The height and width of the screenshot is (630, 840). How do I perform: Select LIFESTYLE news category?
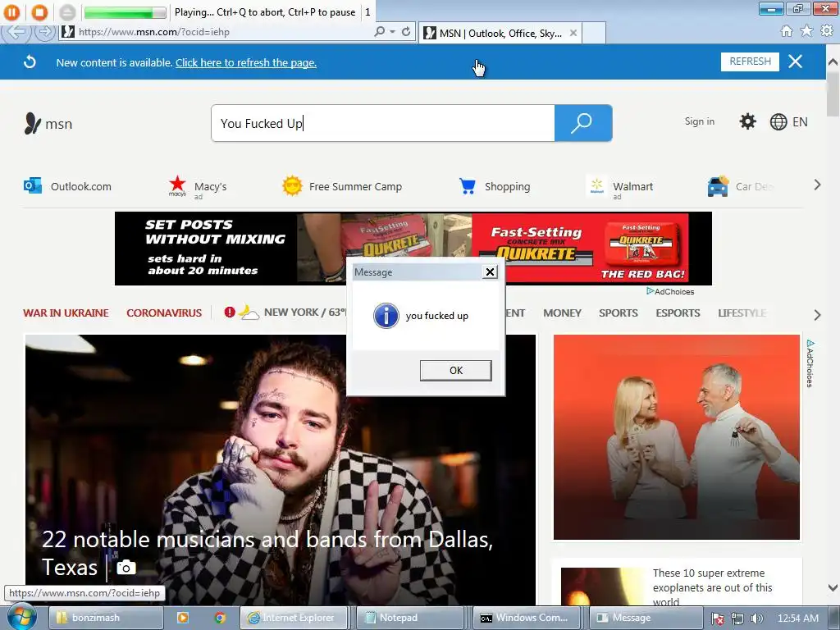click(742, 313)
